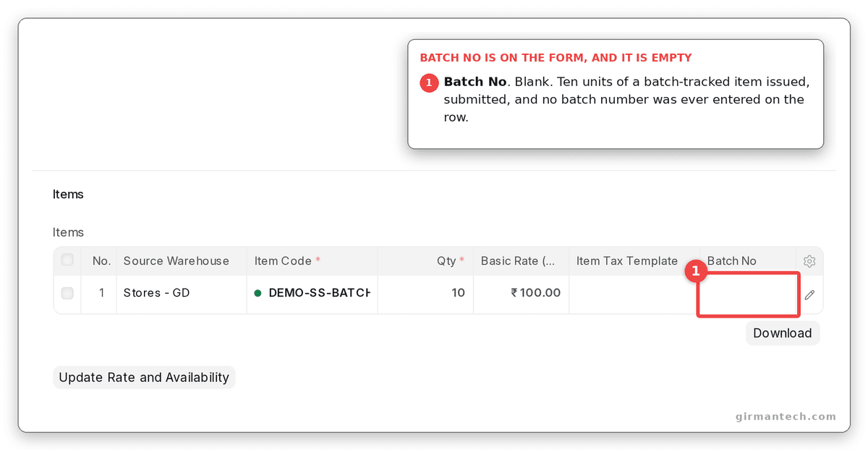The width and height of the screenshot is (868, 450).
Task: Click the girmantech.com watermark
Action: point(785,416)
